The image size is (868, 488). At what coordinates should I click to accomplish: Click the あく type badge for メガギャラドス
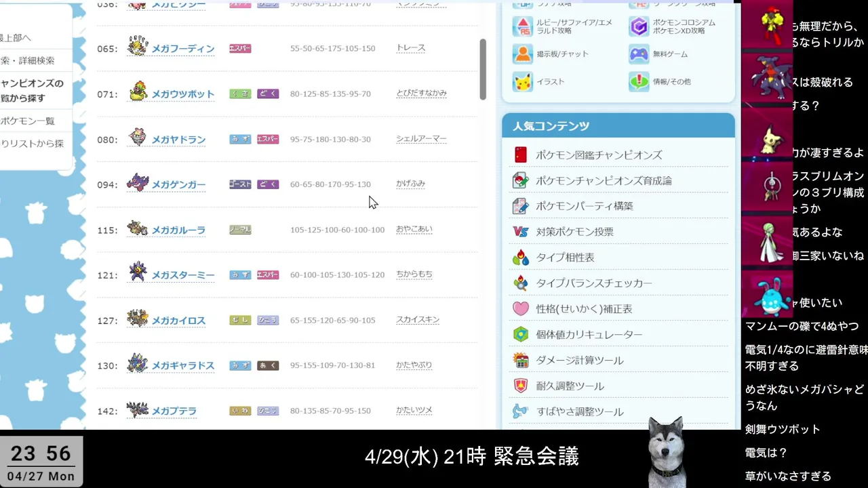click(268, 365)
